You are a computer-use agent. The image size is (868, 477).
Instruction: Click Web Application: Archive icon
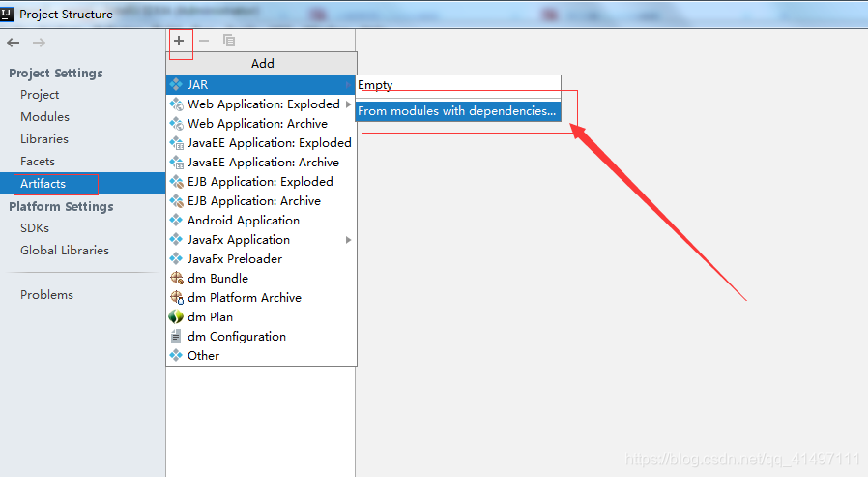pos(176,124)
